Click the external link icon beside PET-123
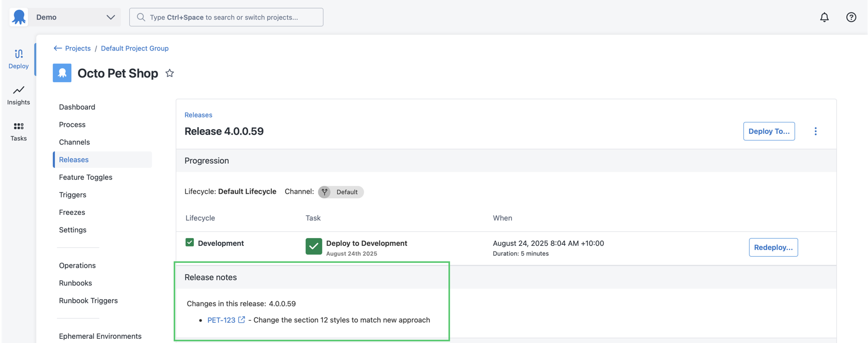This screenshot has width=868, height=343. click(241, 320)
